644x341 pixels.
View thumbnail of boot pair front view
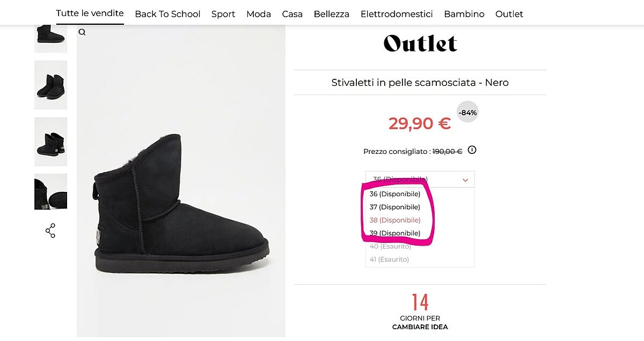coord(50,85)
